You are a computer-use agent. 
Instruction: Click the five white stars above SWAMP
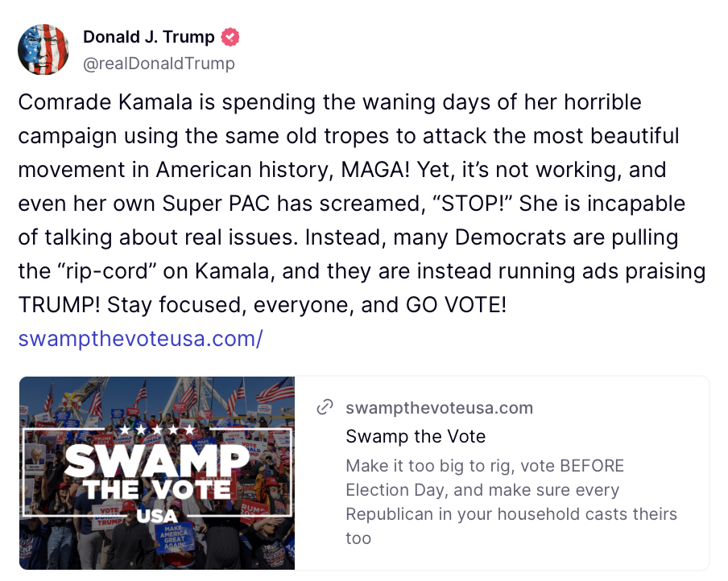[156, 430]
